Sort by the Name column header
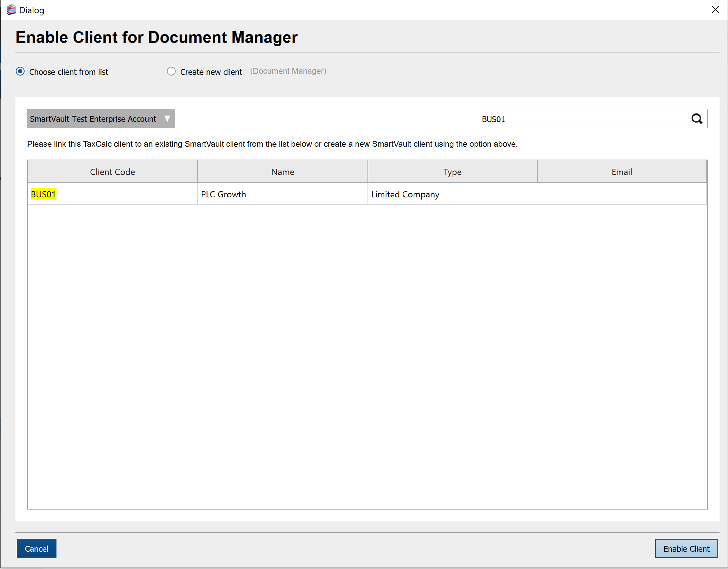This screenshot has height=569, width=728. pos(283,172)
